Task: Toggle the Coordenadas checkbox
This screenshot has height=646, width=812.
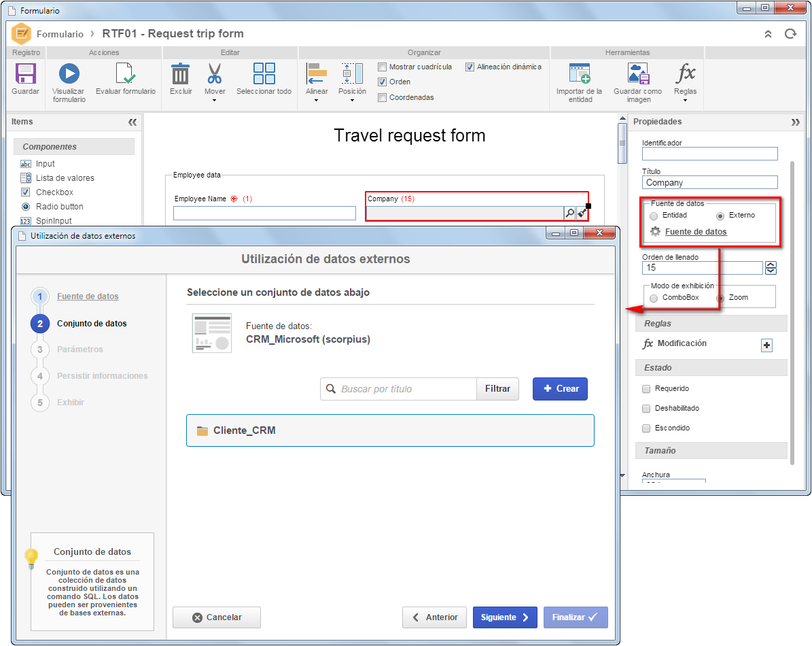Action: click(382, 97)
